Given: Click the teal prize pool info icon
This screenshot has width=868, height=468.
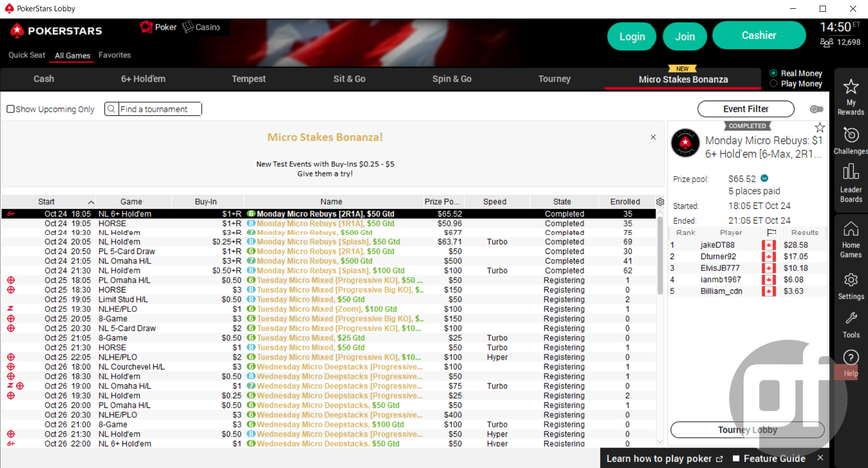Looking at the screenshot, I should tap(764, 178).
